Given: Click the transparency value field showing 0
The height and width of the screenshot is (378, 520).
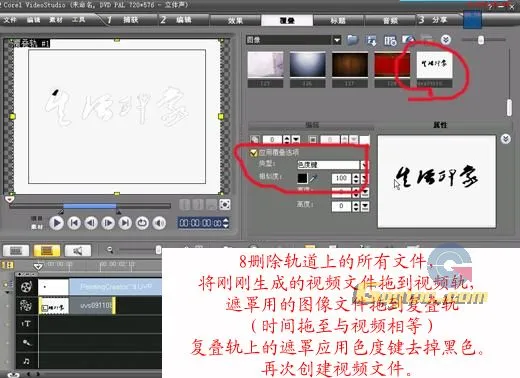Looking at the screenshot, I should (x=272, y=139).
